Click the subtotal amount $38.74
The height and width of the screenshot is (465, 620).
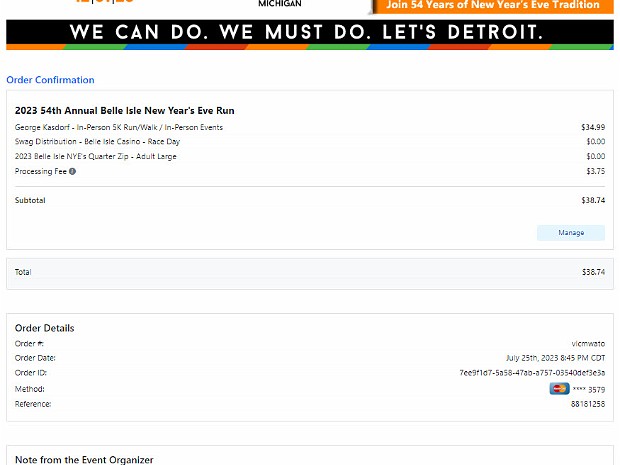coord(592,200)
